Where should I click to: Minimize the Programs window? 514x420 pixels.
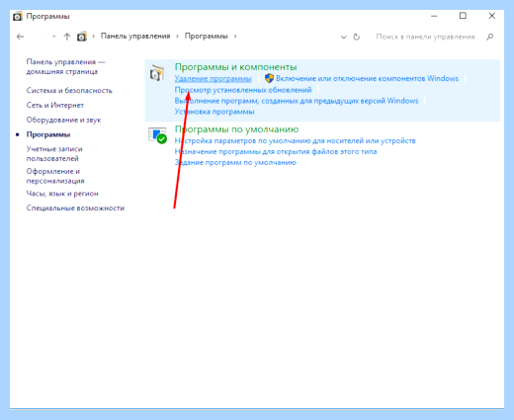coord(434,16)
